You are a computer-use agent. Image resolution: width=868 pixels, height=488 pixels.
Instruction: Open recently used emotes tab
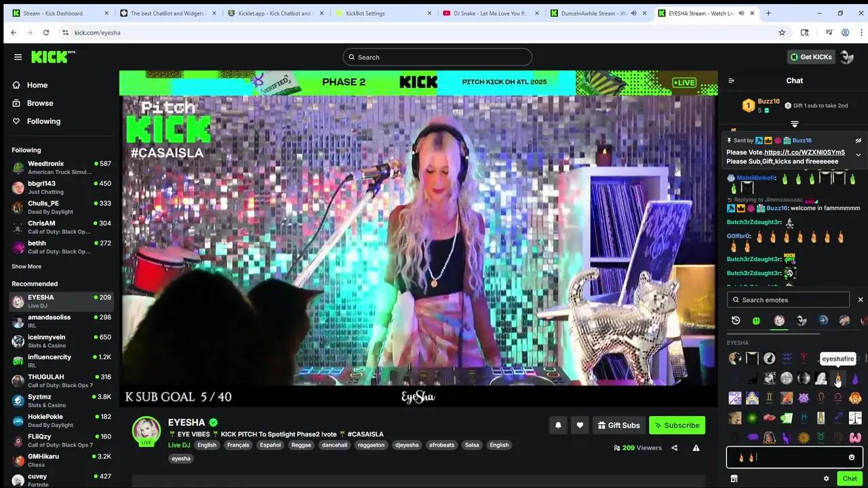click(x=736, y=321)
